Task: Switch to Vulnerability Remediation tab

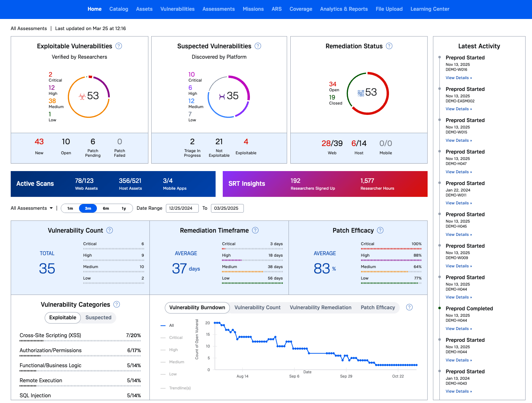Action: coord(320,307)
